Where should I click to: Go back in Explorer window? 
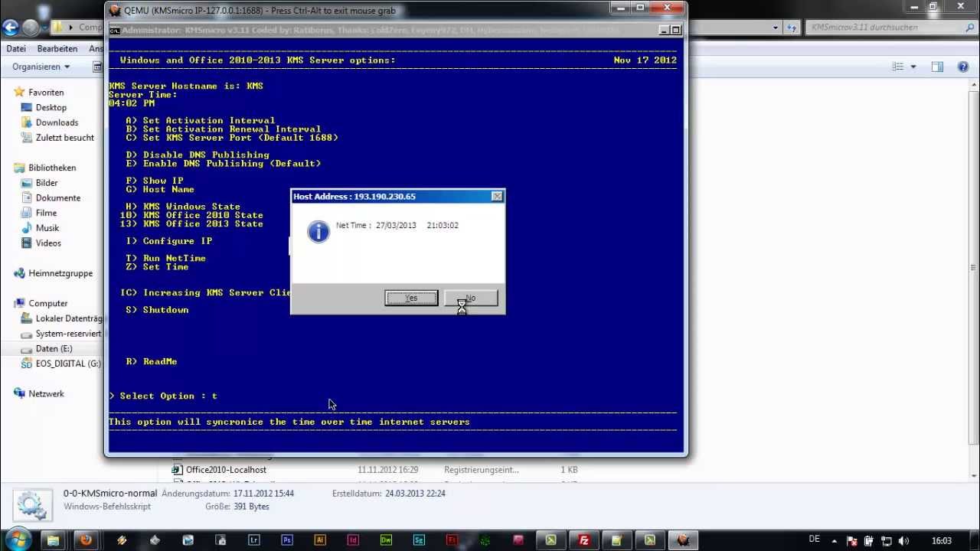pyautogui.click(x=10, y=28)
